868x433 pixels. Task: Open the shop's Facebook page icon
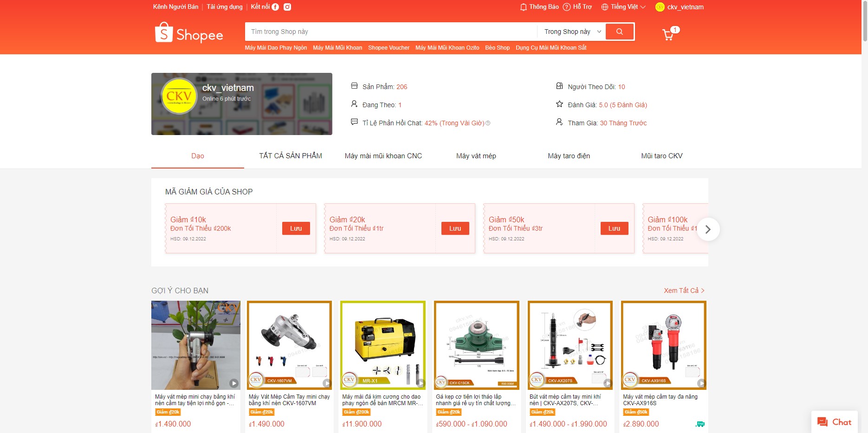pyautogui.click(x=276, y=6)
